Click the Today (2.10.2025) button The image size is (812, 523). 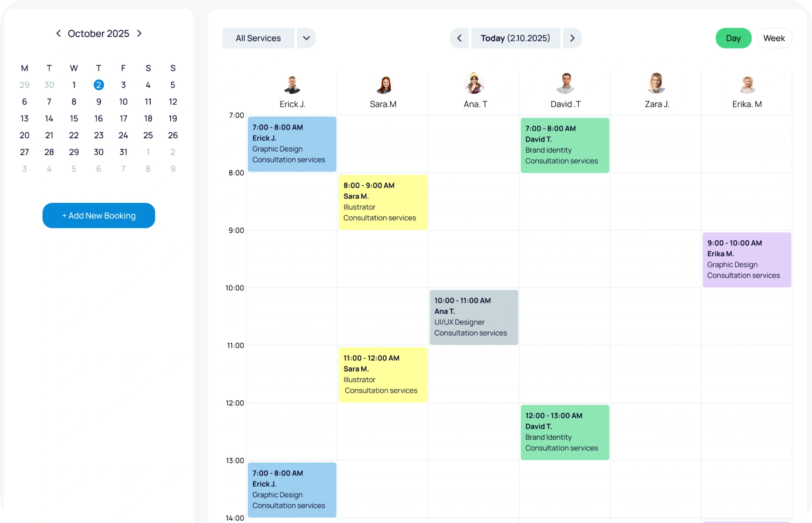tap(515, 38)
